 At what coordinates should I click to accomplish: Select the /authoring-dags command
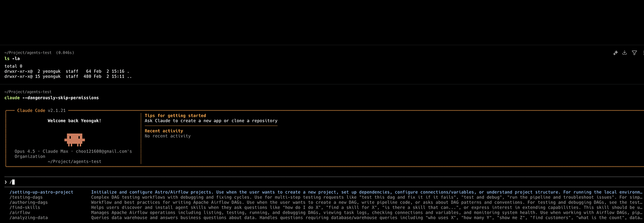click(x=28, y=202)
